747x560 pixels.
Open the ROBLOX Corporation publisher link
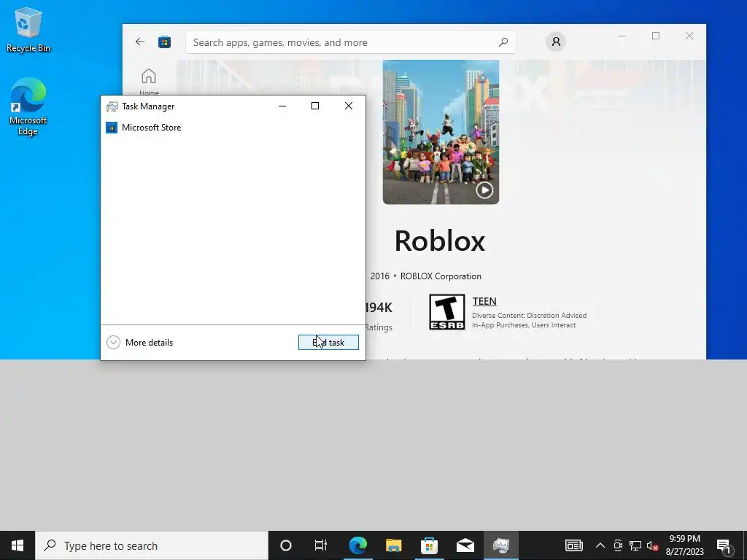441,276
